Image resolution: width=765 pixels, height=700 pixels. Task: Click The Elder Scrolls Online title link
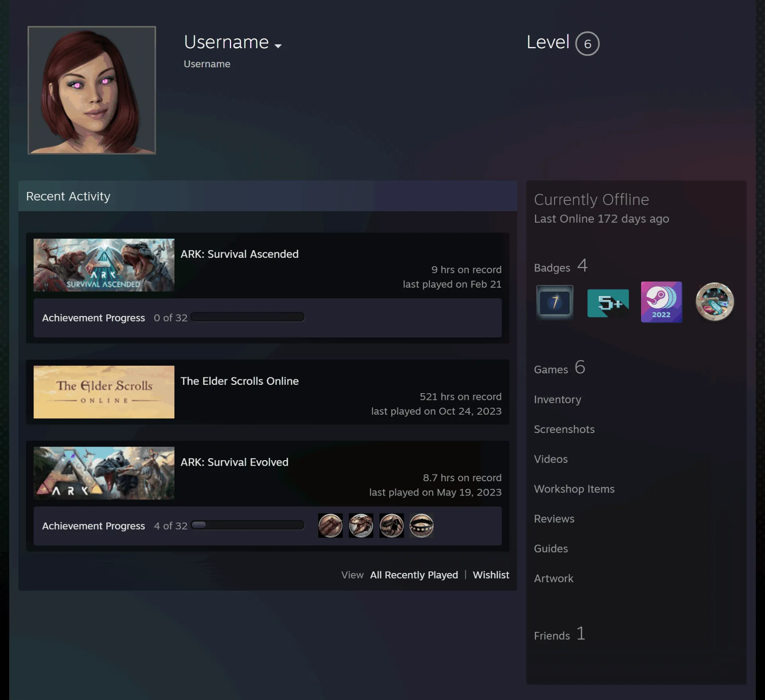(239, 381)
